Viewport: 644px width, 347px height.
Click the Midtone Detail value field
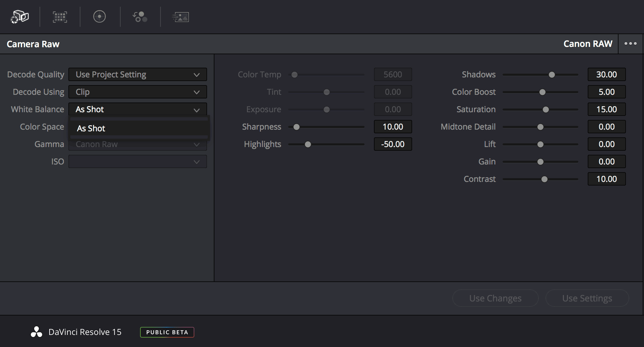click(x=607, y=127)
